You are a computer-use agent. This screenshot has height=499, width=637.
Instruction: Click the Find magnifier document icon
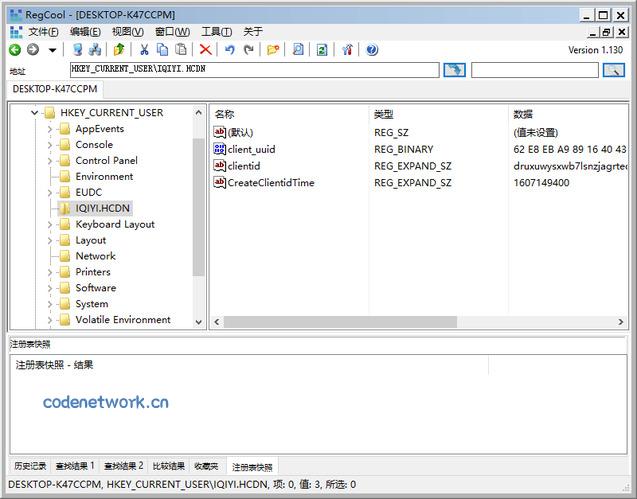pyautogui.click(x=298, y=50)
